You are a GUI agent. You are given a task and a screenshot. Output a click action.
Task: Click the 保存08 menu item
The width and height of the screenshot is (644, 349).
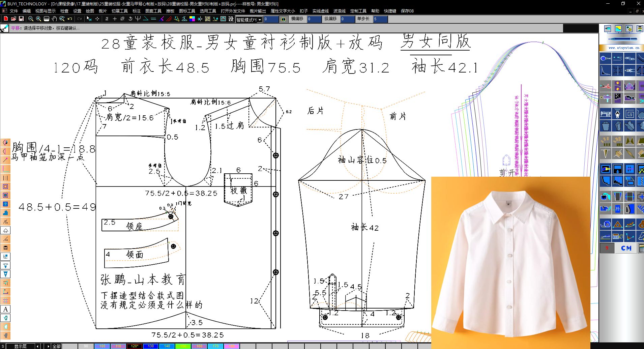click(407, 11)
